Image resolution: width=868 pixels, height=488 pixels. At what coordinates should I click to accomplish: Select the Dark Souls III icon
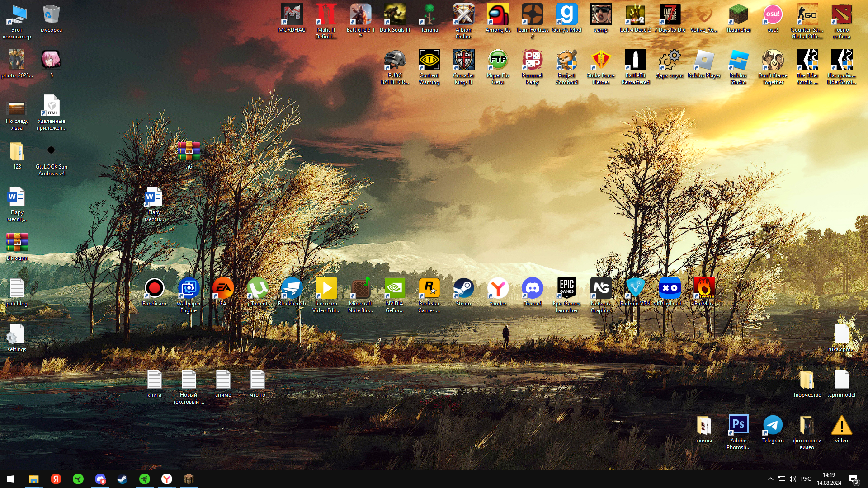pyautogui.click(x=395, y=19)
